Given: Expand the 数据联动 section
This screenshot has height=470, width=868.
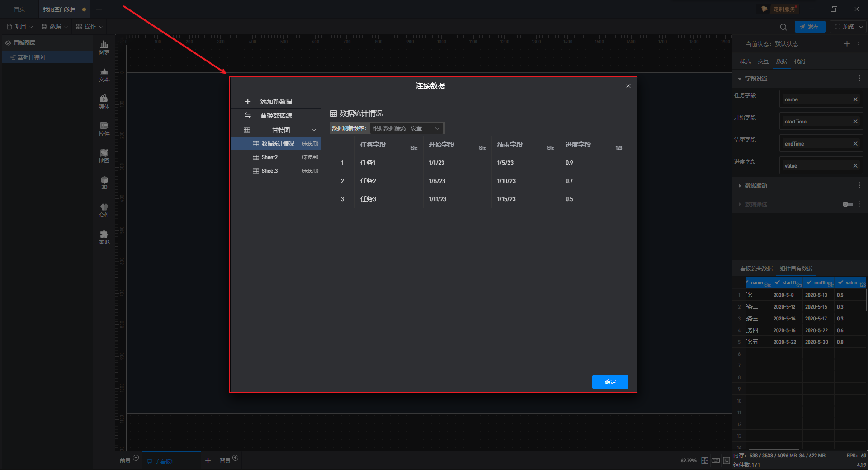Looking at the screenshot, I should click(x=740, y=186).
